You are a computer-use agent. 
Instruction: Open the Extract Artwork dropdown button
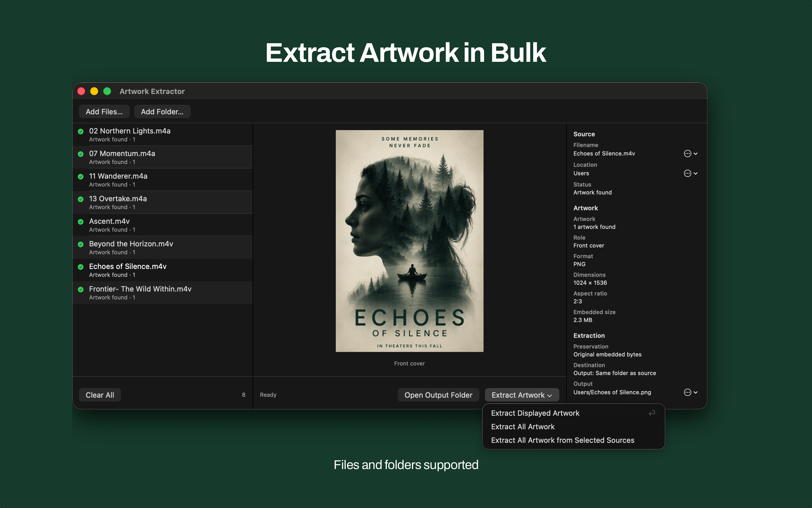522,395
